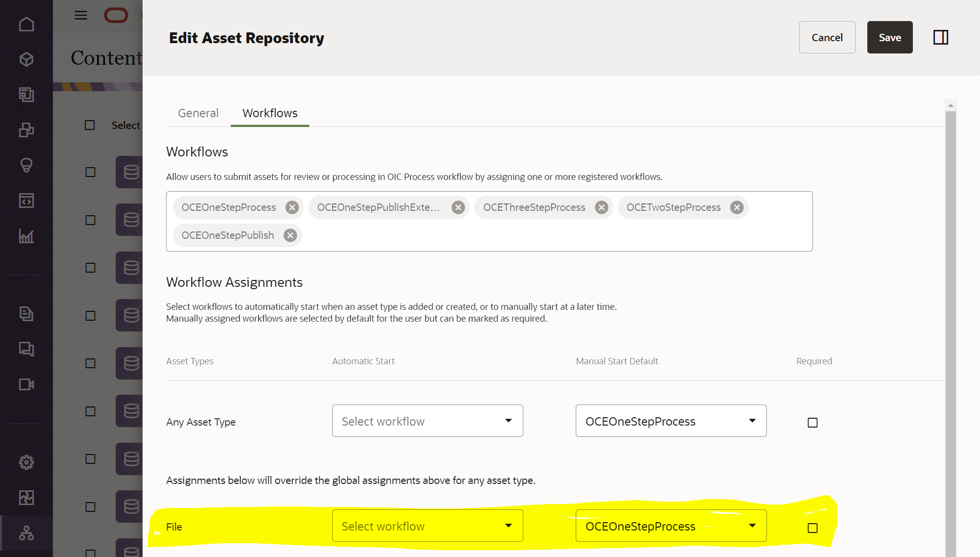
Task: Remove the OCEOneStepPublishExte... workflow chip
Action: 458,207
